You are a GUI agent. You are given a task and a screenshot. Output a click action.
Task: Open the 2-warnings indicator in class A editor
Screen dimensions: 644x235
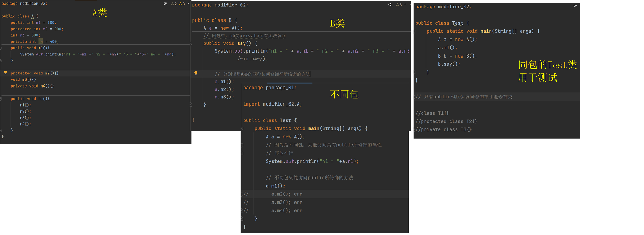(174, 4)
